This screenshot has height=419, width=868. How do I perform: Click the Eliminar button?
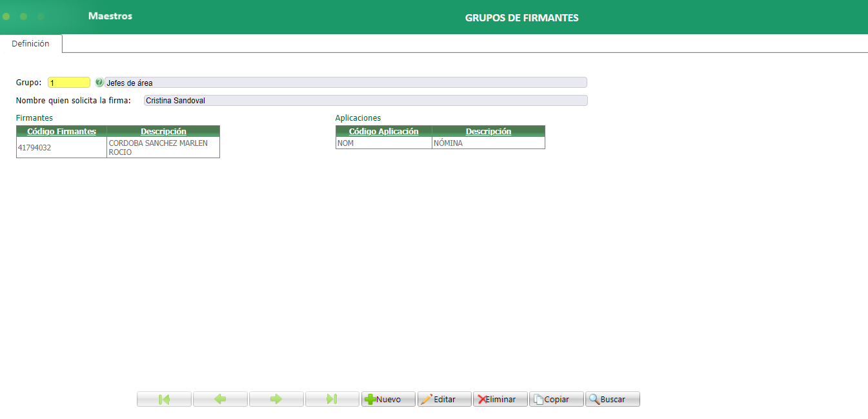(501, 399)
